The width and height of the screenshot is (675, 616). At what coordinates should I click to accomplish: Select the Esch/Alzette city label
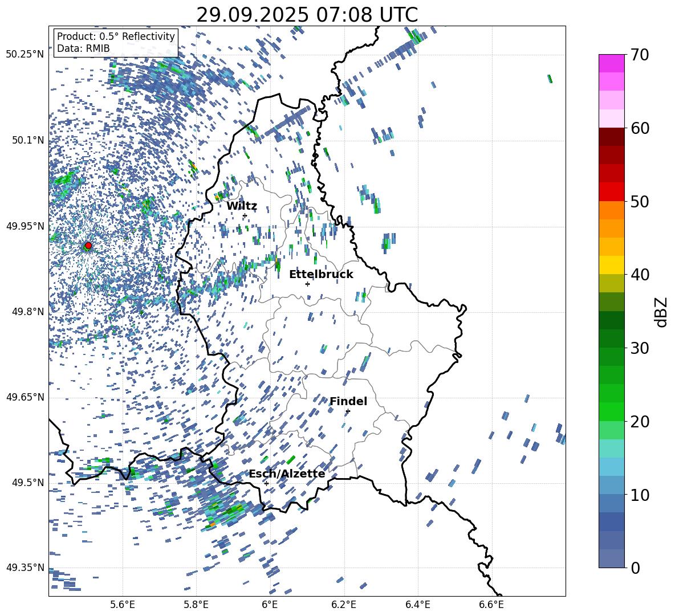click(x=287, y=474)
